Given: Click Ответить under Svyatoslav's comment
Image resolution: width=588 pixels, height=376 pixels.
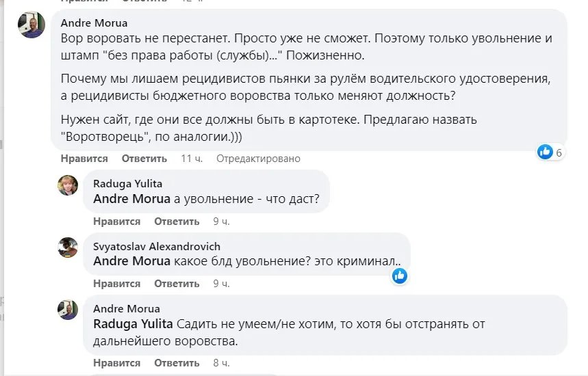Looking at the screenshot, I should (177, 283).
